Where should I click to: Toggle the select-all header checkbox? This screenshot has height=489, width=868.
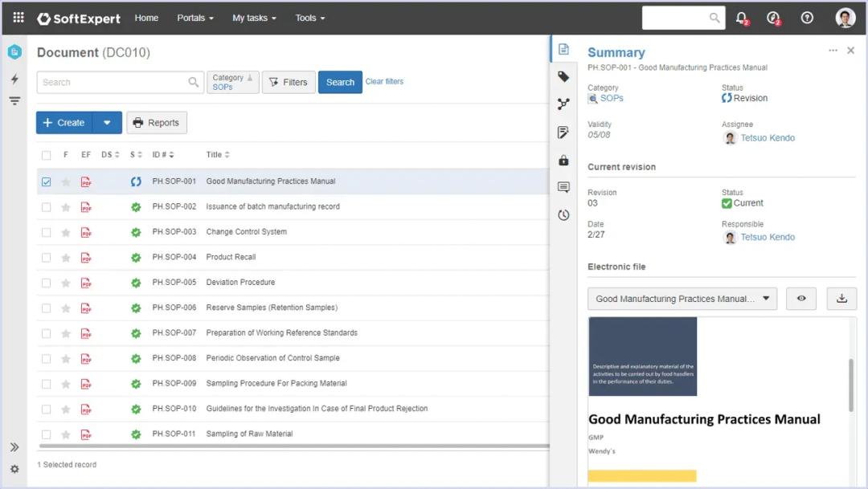point(46,155)
